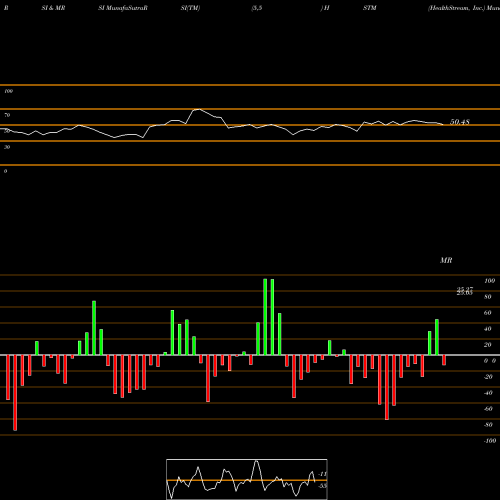The height and width of the screenshot is (500, 500).
Task: Click the header text 'SI MunafaSutraR'
Action: pos(123,8)
